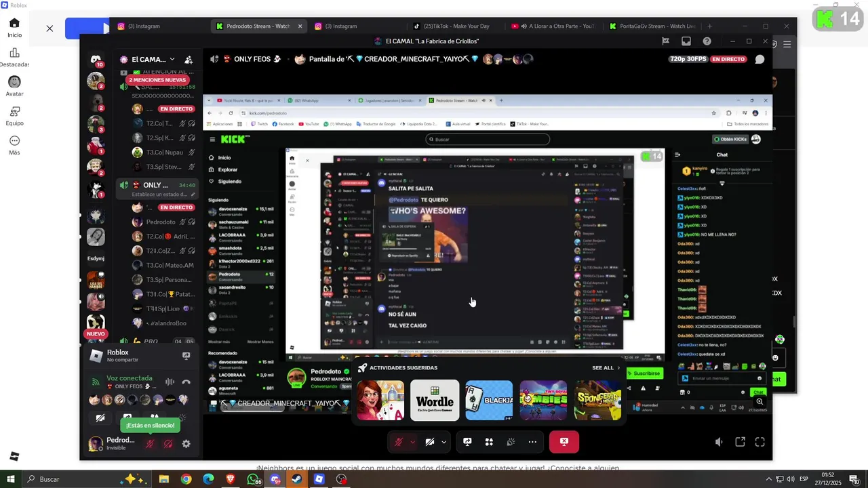This screenshot has width=868, height=488.
Task: Open the activities launcher in call controls
Action: pos(489,442)
